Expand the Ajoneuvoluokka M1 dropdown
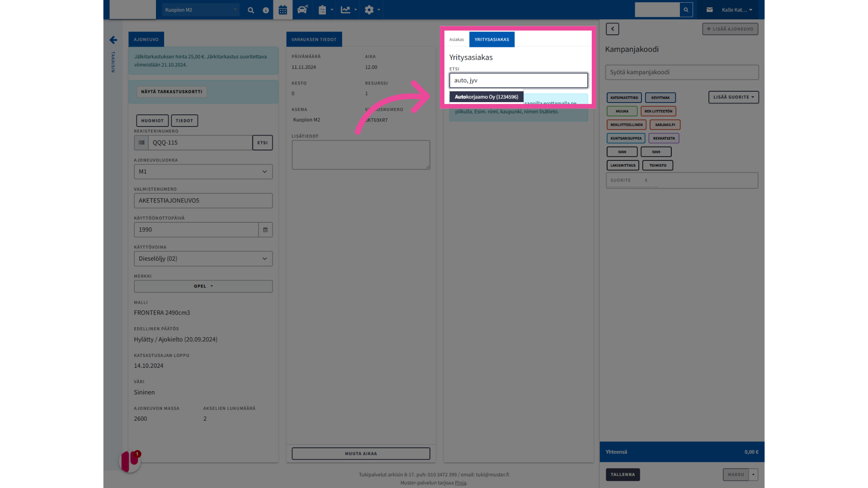The height and width of the screenshot is (488, 868). coord(203,172)
